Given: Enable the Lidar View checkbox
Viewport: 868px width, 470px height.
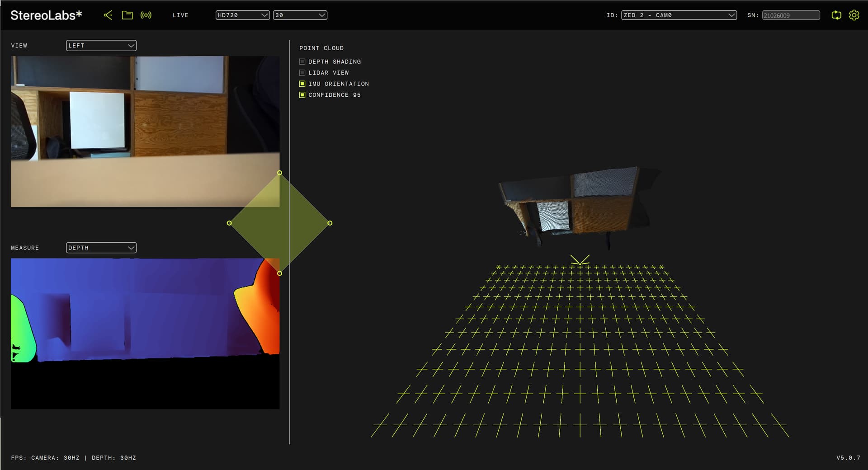Looking at the screenshot, I should coord(302,73).
